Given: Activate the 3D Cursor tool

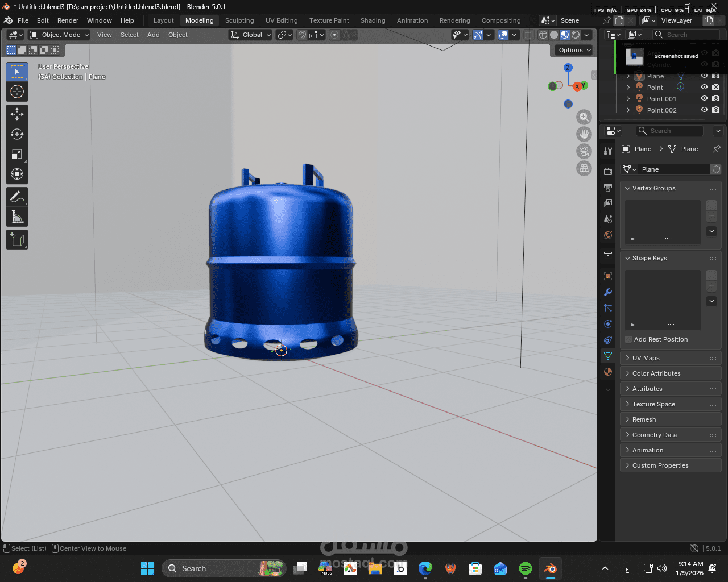Looking at the screenshot, I should (x=17, y=92).
